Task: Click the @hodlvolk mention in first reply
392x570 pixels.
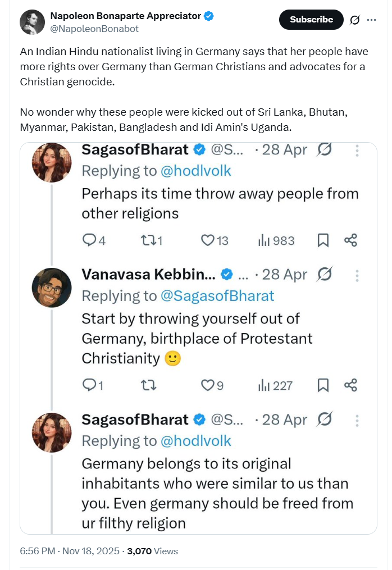Action: tap(195, 171)
